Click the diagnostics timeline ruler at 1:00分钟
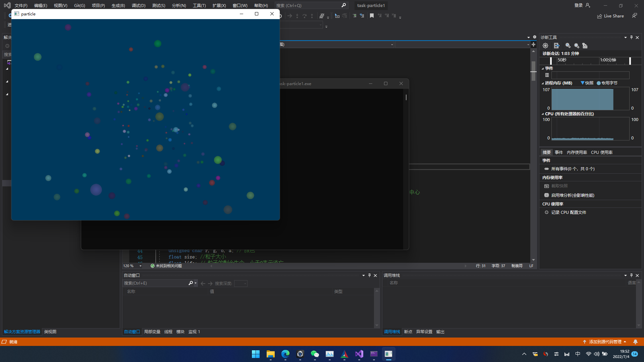 (608, 60)
